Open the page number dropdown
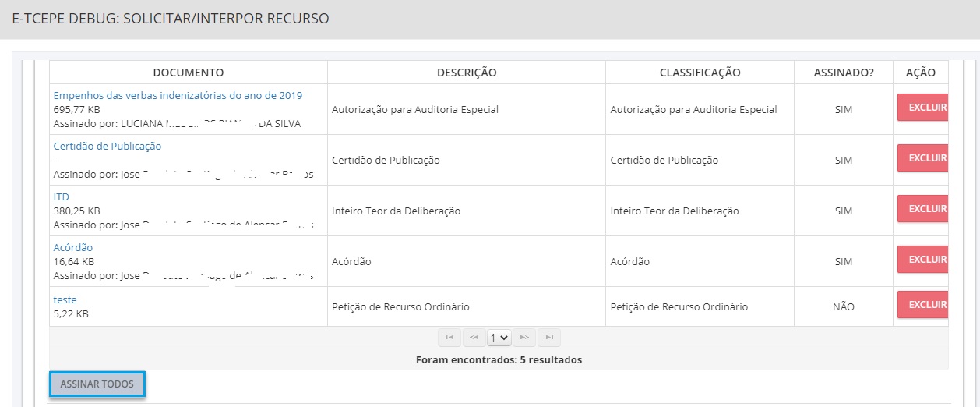The height and width of the screenshot is (407, 980). [499, 338]
